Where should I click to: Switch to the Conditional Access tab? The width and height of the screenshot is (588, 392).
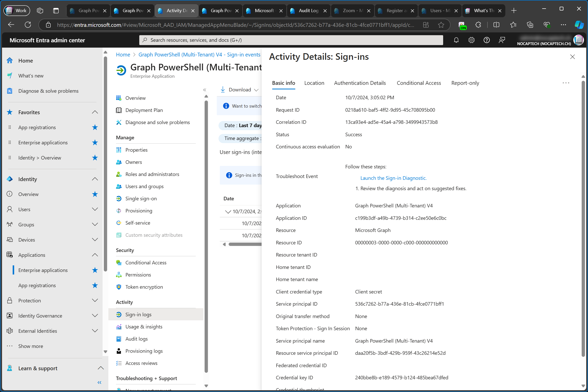click(x=419, y=83)
